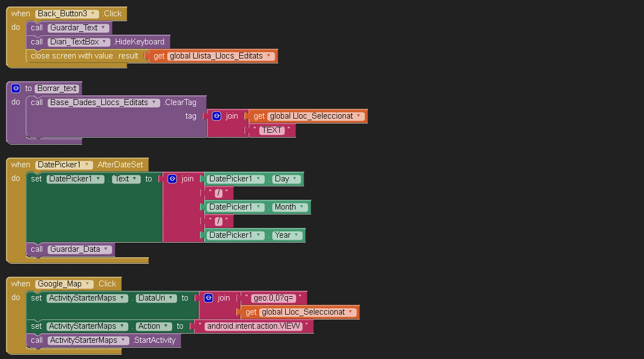Edit the geo:0,0?q= text string
Viewport: 644px width, 359px height.
274,298
